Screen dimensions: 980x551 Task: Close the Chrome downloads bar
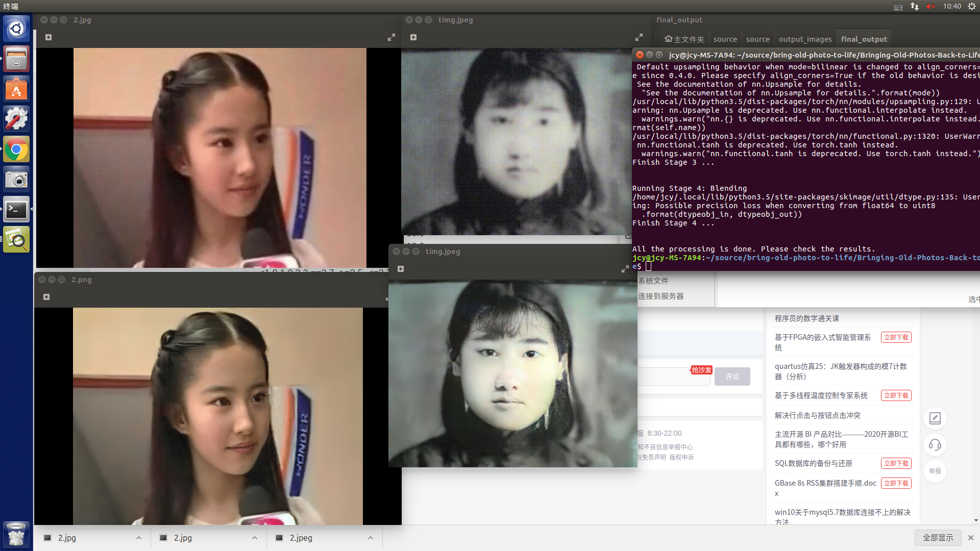(x=971, y=538)
